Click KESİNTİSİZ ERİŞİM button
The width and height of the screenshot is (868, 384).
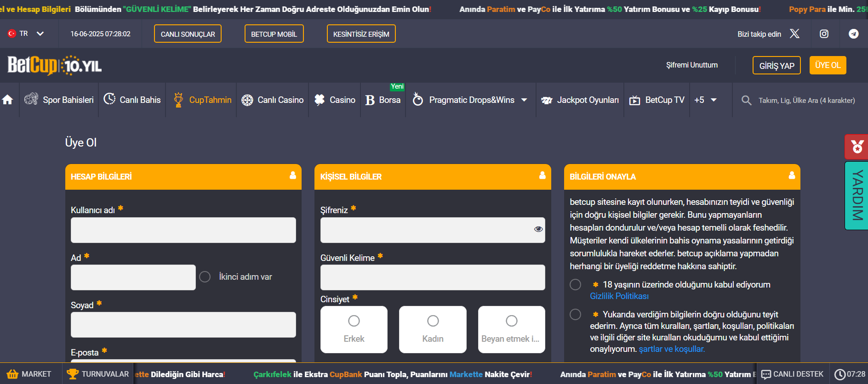click(361, 34)
